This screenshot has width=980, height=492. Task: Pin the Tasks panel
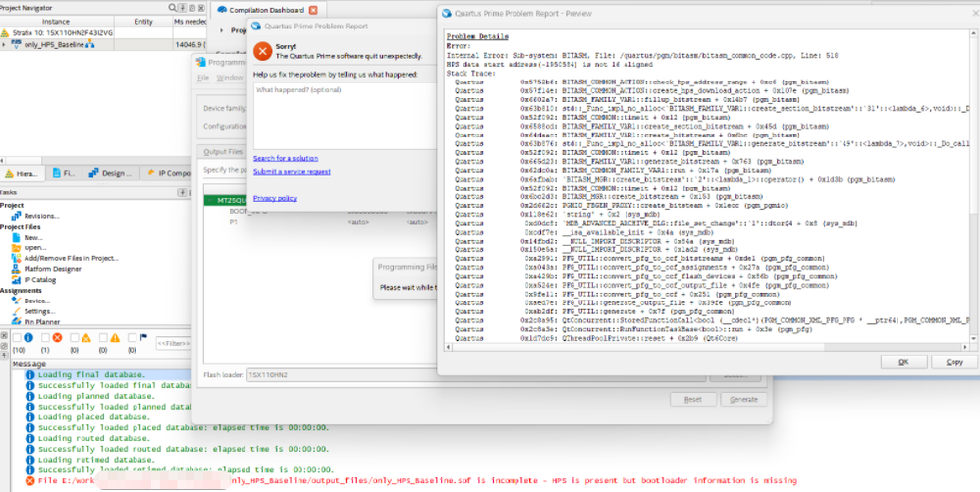[182, 192]
